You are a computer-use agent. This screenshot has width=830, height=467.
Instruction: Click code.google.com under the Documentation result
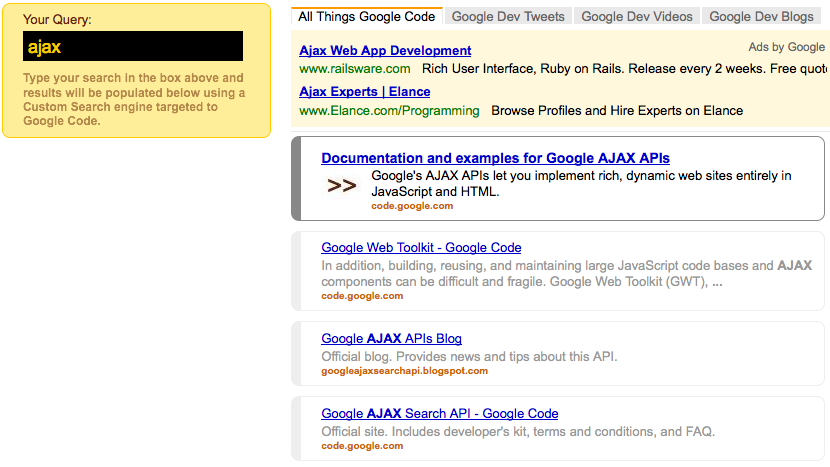click(412, 206)
